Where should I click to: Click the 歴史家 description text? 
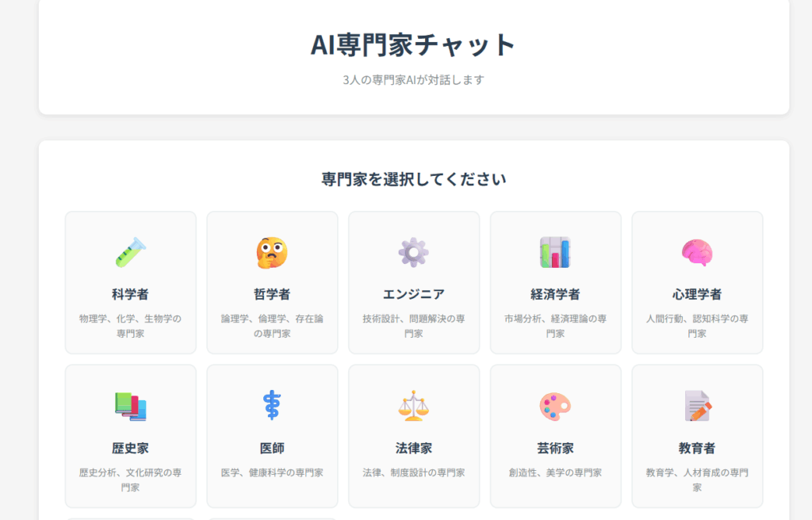(130, 480)
